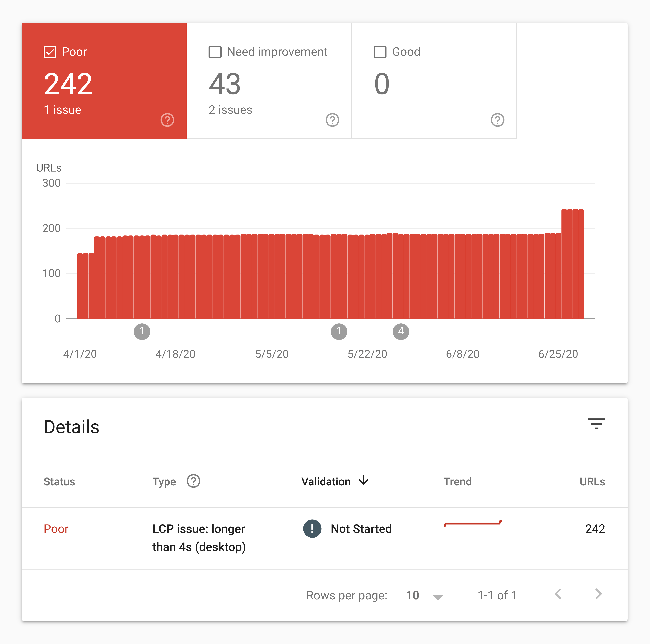Click the '1 issue' label
This screenshot has height=644, width=650.
click(63, 110)
